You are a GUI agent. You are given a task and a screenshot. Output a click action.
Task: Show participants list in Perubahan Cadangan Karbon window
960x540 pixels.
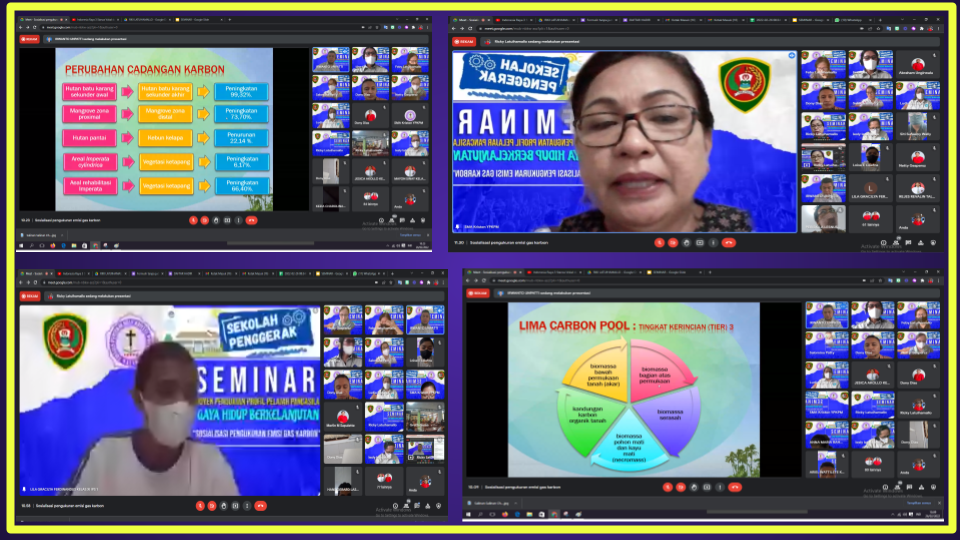(392, 220)
